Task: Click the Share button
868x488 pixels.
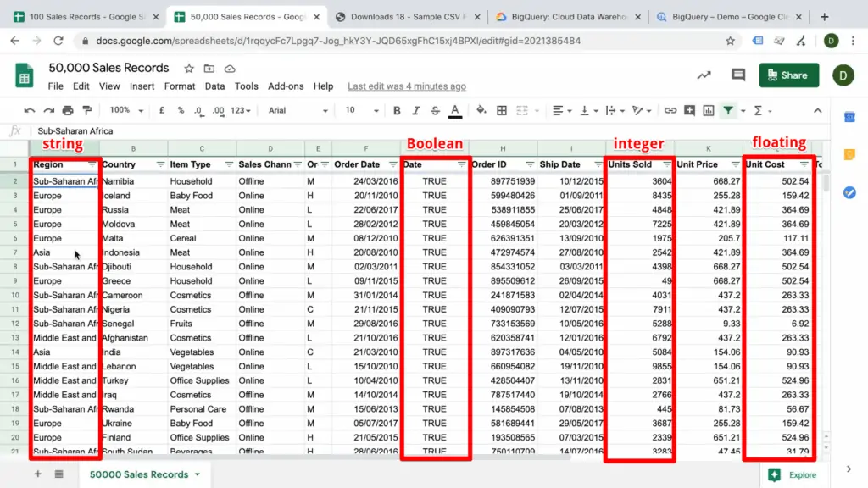Action: (787, 75)
